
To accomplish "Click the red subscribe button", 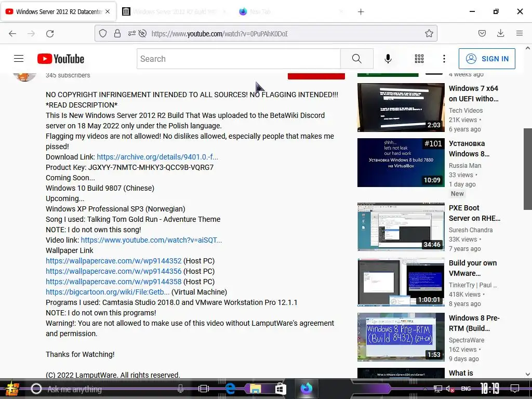I will point(316,76).
